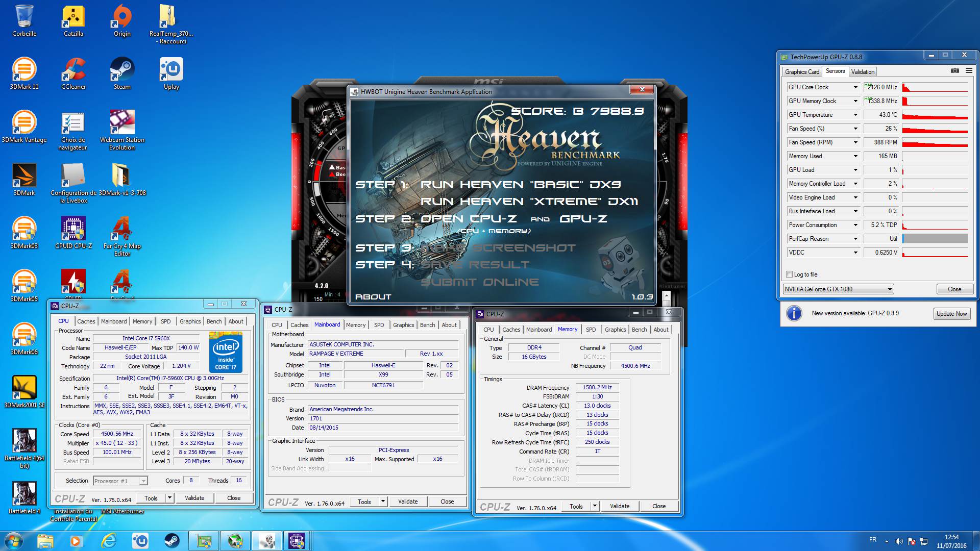Expand the GPU Memory Clock sensor dropdown
Image resolution: width=980 pixels, height=551 pixels.
pyautogui.click(x=855, y=101)
